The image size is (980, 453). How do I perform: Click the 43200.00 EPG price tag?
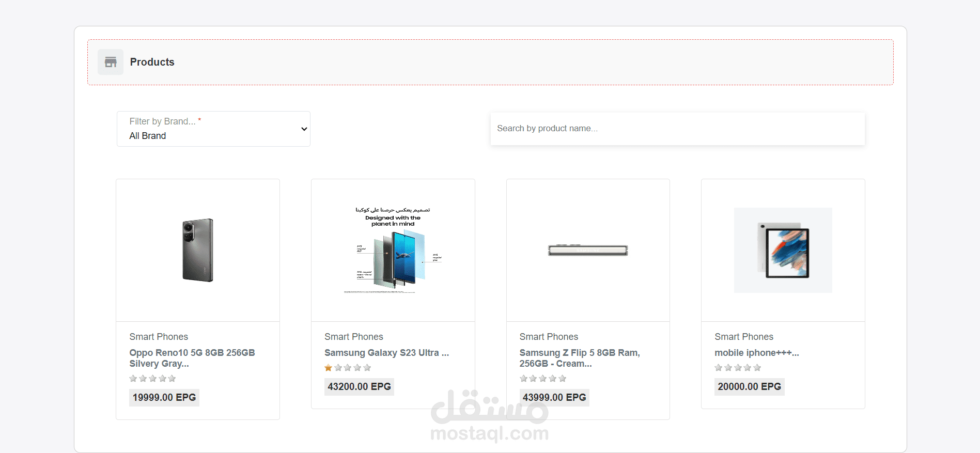[x=359, y=386]
